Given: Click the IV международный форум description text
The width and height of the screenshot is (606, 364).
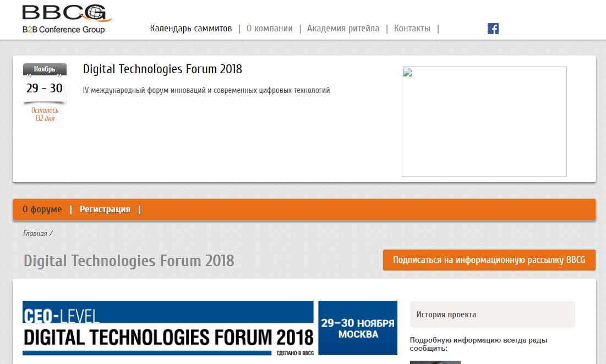Looking at the screenshot, I should (206, 90).
